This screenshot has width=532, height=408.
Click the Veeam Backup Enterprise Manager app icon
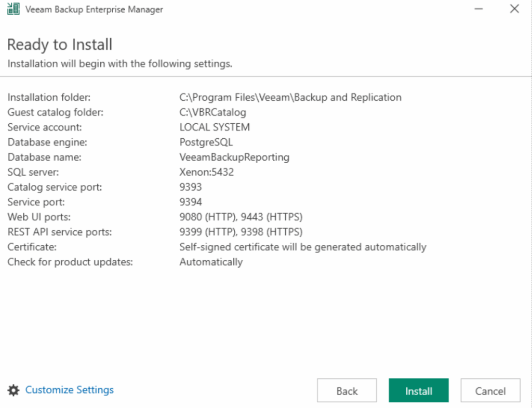[13, 9]
